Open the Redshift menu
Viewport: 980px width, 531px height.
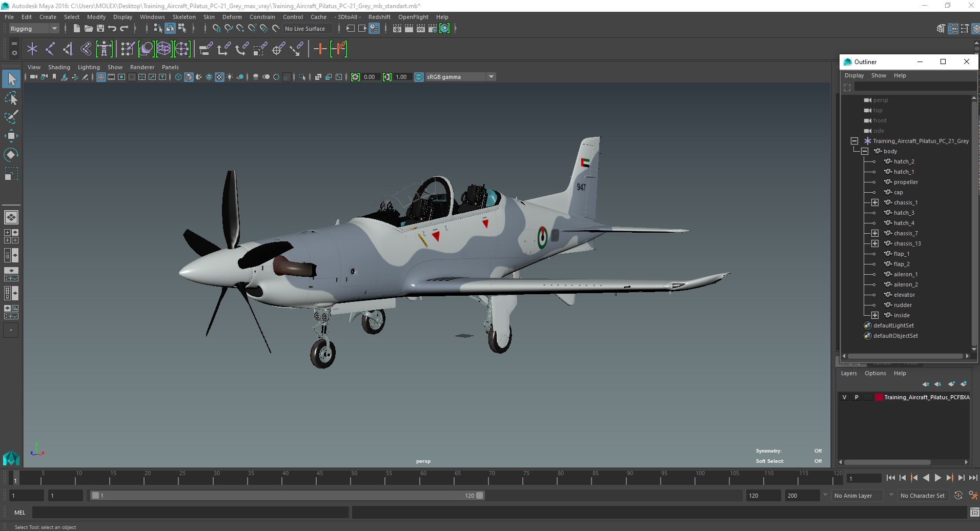coord(379,17)
